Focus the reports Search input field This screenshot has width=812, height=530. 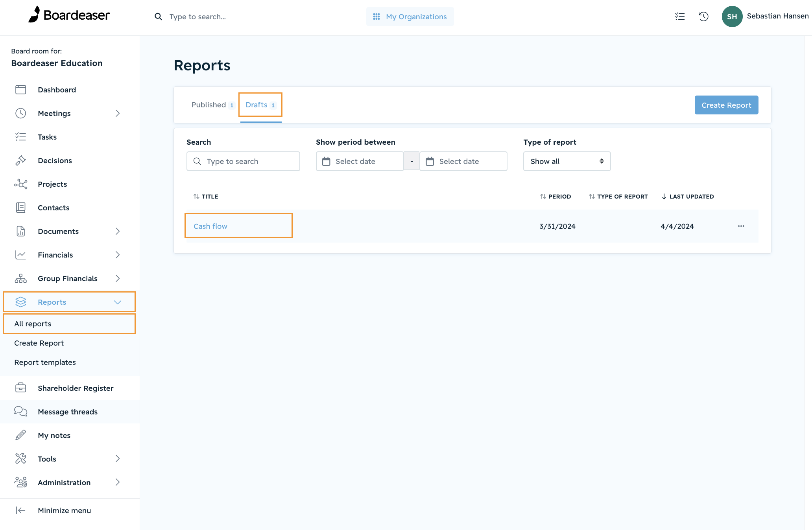pyautogui.click(x=243, y=161)
